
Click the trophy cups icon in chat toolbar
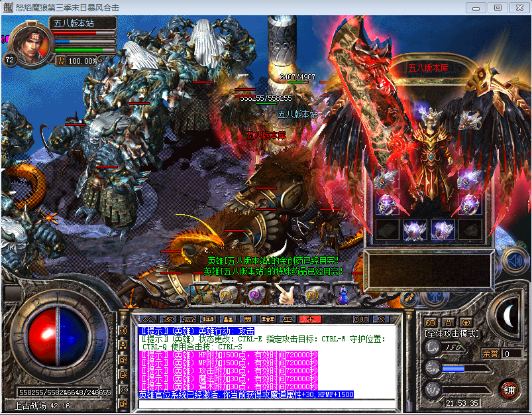pyautogui.click(x=268, y=320)
